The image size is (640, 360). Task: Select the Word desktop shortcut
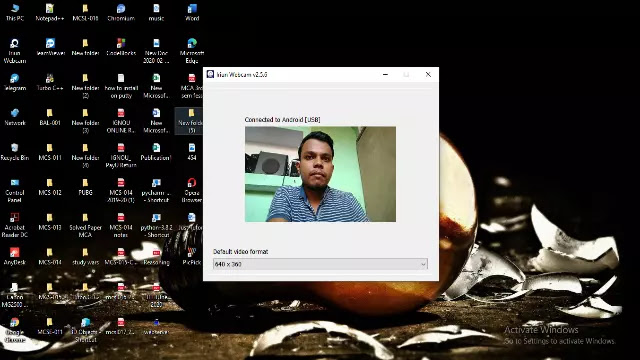192,12
